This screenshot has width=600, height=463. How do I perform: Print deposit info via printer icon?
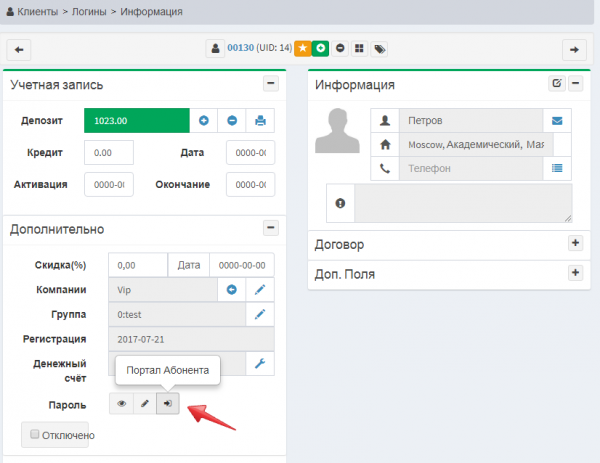pyautogui.click(x=260, y=121)
